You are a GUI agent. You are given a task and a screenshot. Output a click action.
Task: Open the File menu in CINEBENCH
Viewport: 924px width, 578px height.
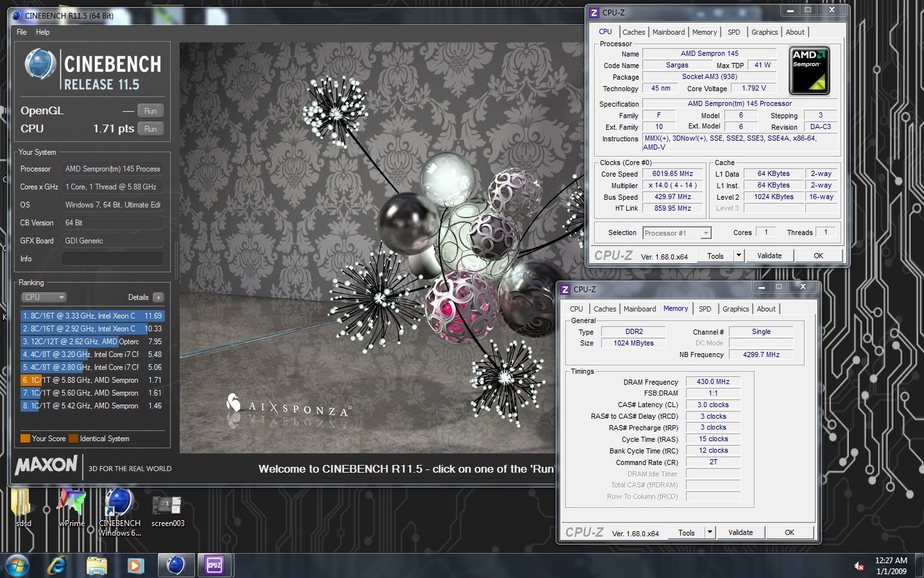tap(21, 32)
